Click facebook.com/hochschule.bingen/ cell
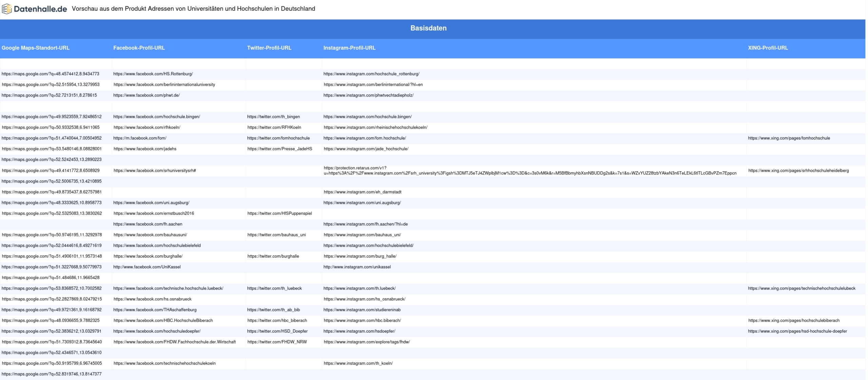The image size is (868, 380). click(157, 117)
